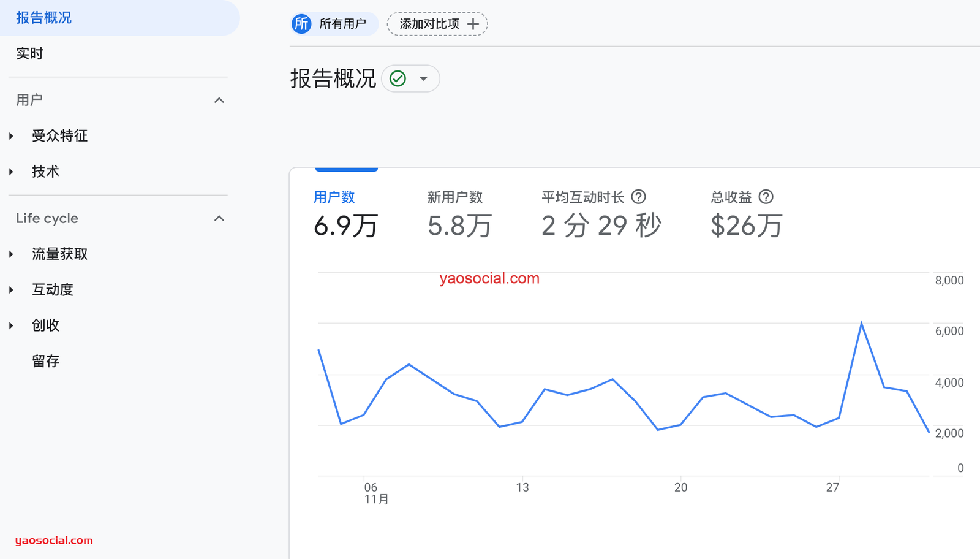This screenshot has height=559, width=980.
Task: Expand the 技术 tree arrow
Action: pos(12,172)
